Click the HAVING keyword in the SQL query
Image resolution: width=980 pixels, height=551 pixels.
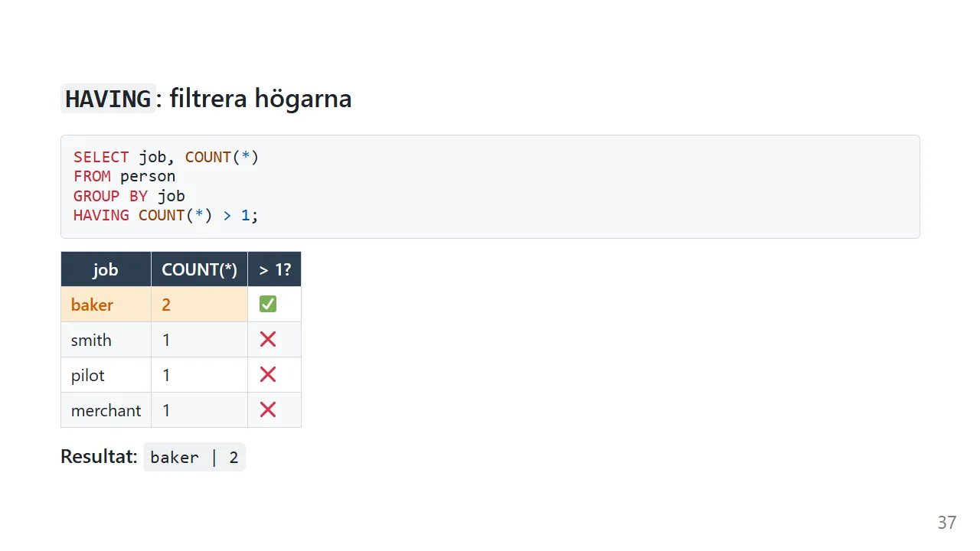(x=101, y=215)
